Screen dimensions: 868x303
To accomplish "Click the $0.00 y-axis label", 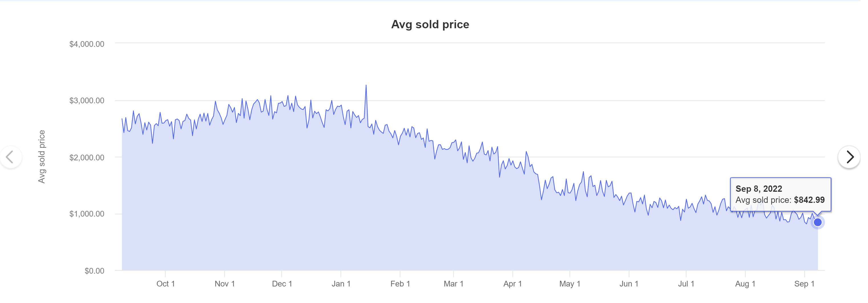I will [95, 270].
